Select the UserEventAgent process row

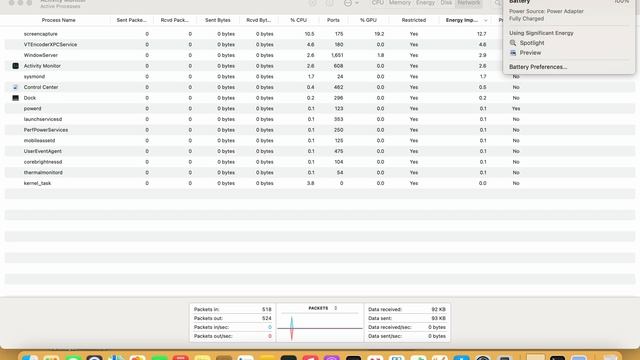click(x=320, y=151)
